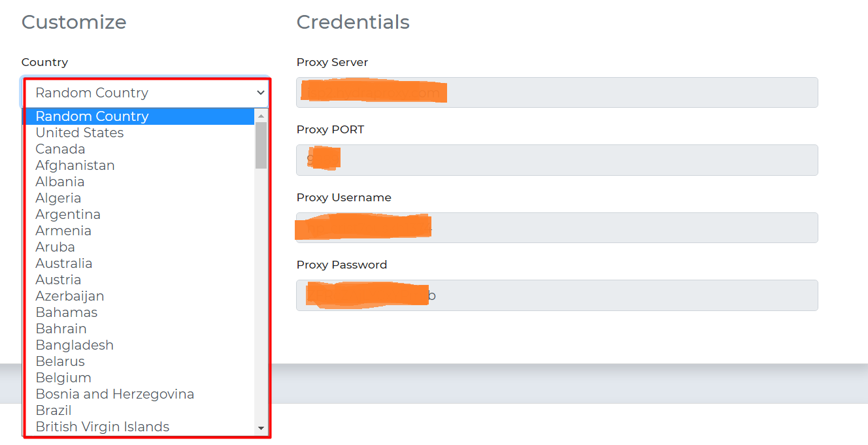This screenshot has height=445, width=868.
Task: Select Brazil from the country list
Action: tap(54, 410)
